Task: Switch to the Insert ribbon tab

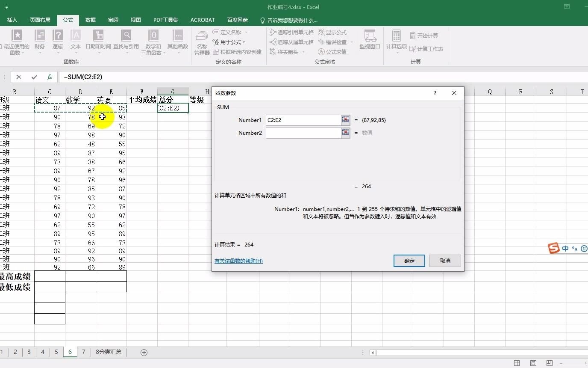Action: coord(12,20)
